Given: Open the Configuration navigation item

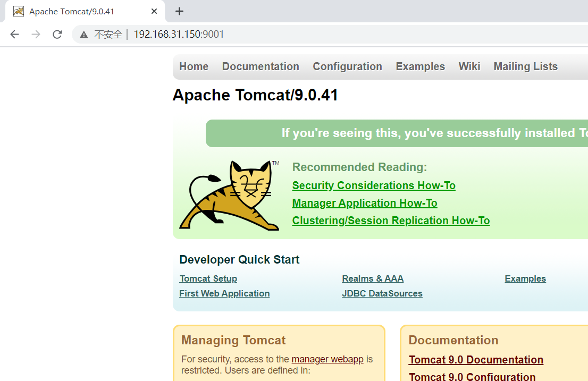Looking at the screenshot, I should (347, 66).
